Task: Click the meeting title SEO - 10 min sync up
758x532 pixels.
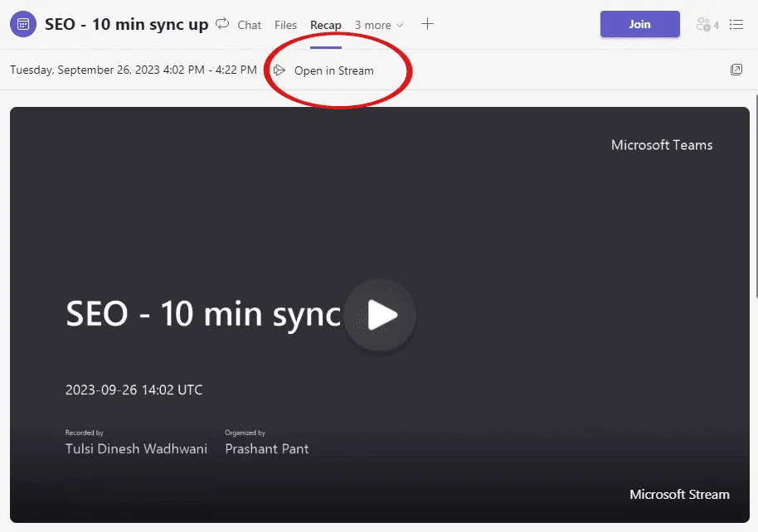Action: point(126,24)
